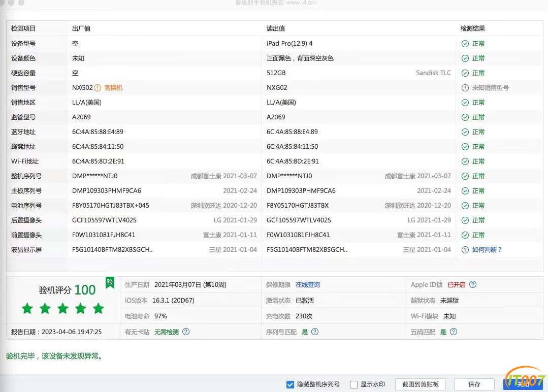
Task: Uncheck the 隐藏整机序列号 checkbox
Action: tap(290, 384)
